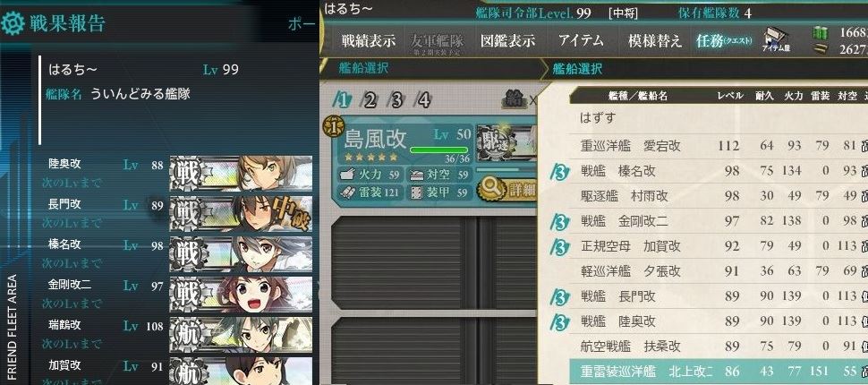Open the 模様替え menu
This screenshot has height=385, width=868.
pos(655,41)
